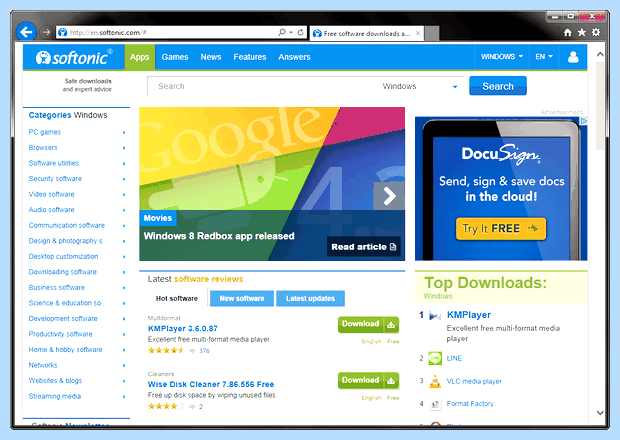Open Streaming media category link
620x440 pixels.
55,396
